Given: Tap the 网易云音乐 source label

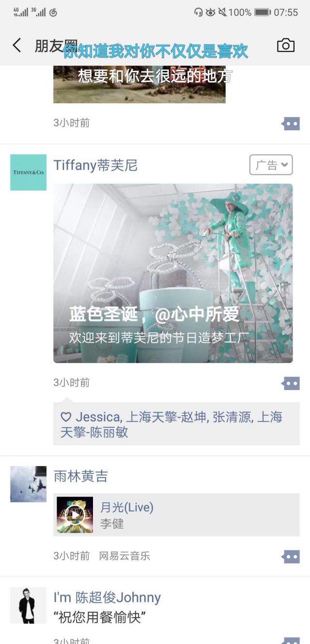Looking at the screenshot, I should pos(124,556).
